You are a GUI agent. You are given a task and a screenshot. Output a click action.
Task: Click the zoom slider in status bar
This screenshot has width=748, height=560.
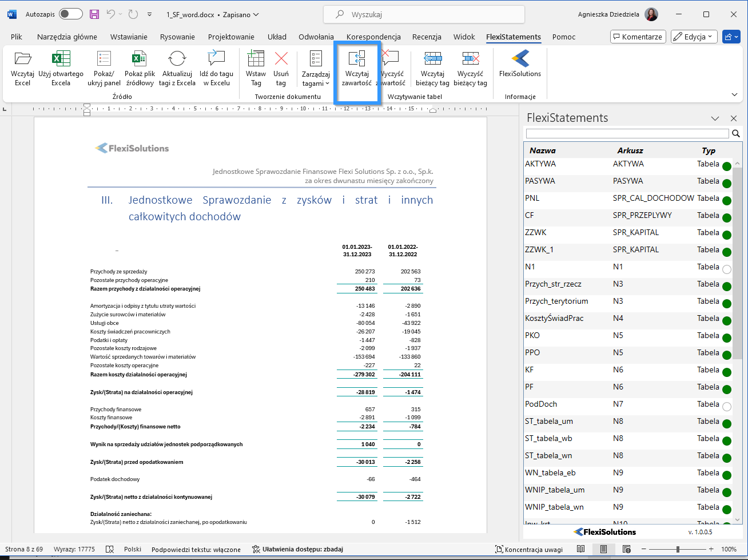pyautogui.click(x=677, y=549)
